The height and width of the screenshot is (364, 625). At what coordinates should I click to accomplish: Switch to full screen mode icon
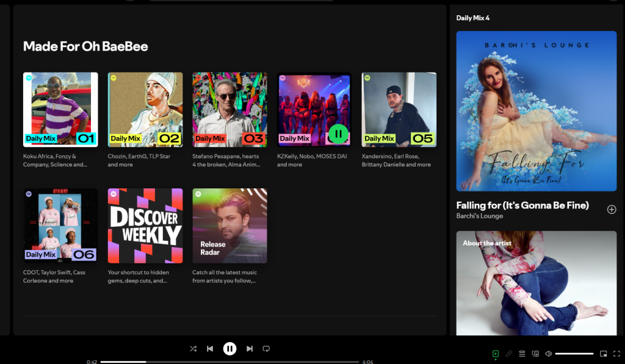point(616,354)
